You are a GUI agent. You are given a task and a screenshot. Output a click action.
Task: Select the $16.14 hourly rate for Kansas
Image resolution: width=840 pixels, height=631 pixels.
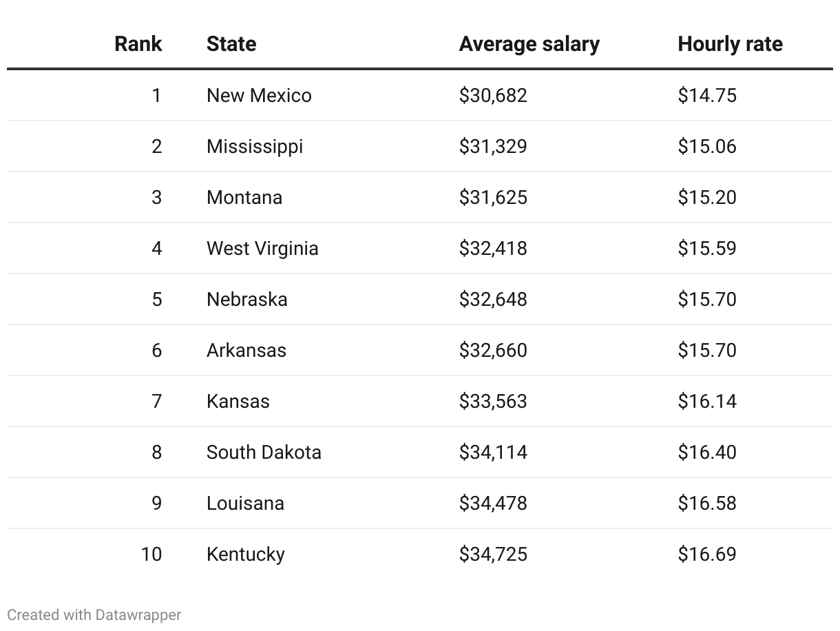[x=707, y=401]
